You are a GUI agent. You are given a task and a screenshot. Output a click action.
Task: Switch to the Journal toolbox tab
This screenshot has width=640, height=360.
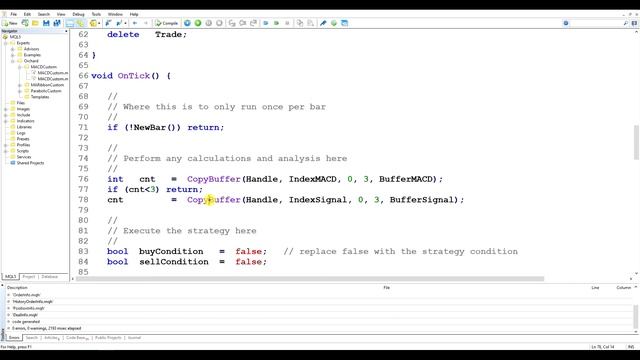tap(134, 338)
